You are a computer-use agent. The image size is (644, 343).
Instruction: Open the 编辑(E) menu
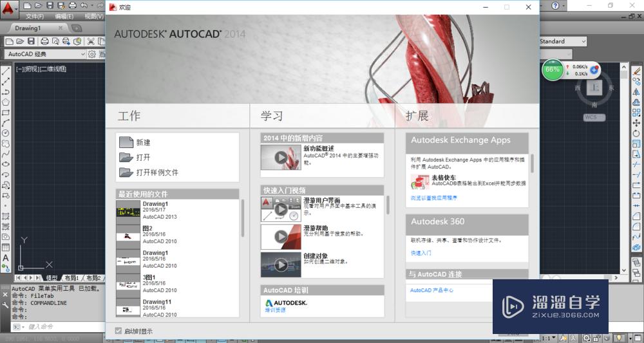pyautogui.click(x=64, y=17)
